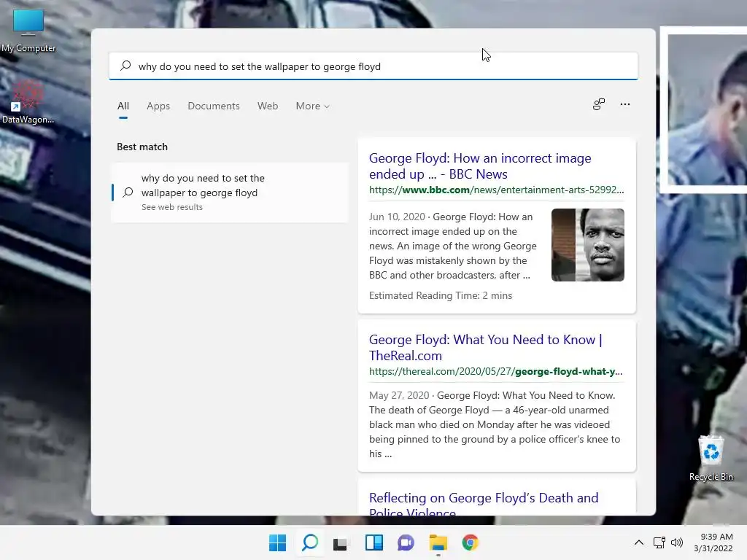Launch Chat app from taskbar

click(406, 542)
